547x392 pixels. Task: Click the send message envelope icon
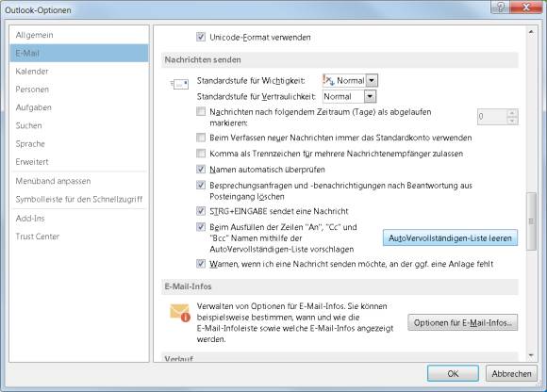pos(179,84)
